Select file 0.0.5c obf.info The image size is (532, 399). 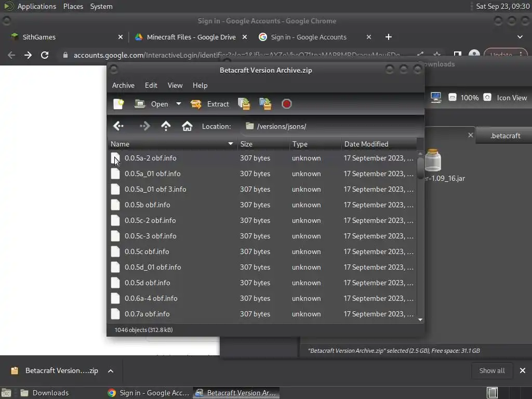(x=262, y=252)
